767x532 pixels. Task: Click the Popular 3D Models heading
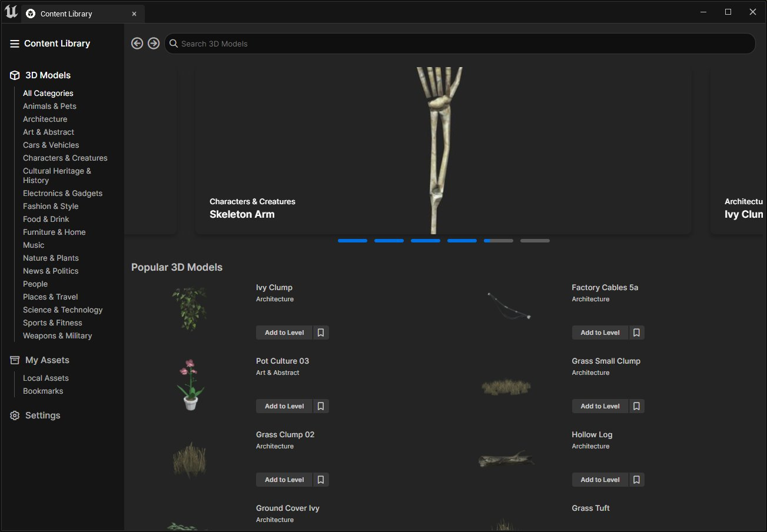(x=177, y=267)
